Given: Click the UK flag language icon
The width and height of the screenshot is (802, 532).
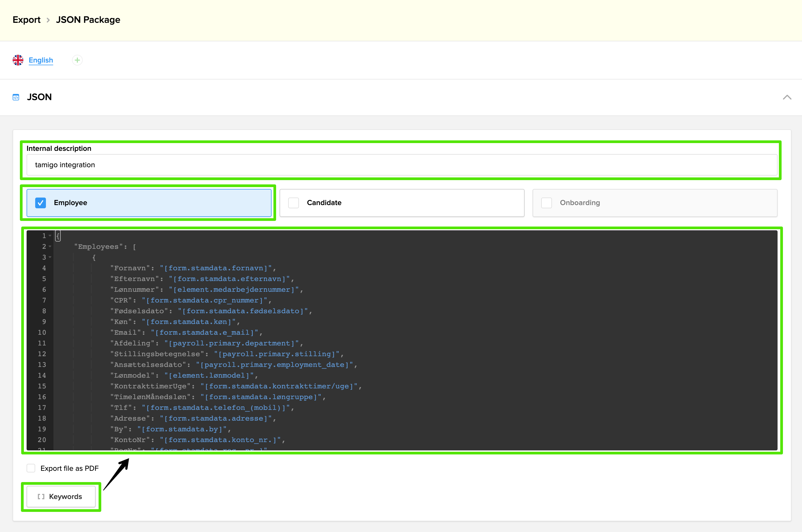Looking at the screenshot, I should click(18, 60).
